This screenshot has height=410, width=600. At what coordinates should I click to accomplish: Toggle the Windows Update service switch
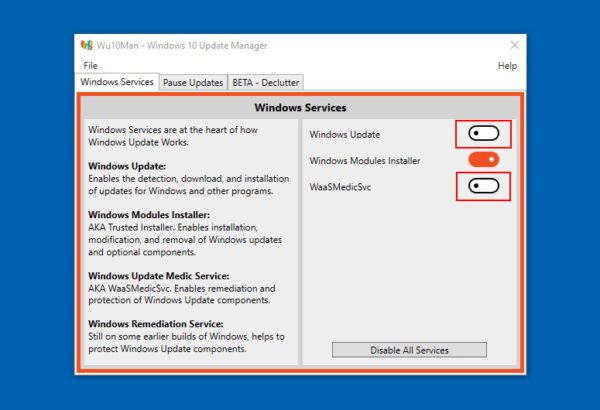coord(483,134)
